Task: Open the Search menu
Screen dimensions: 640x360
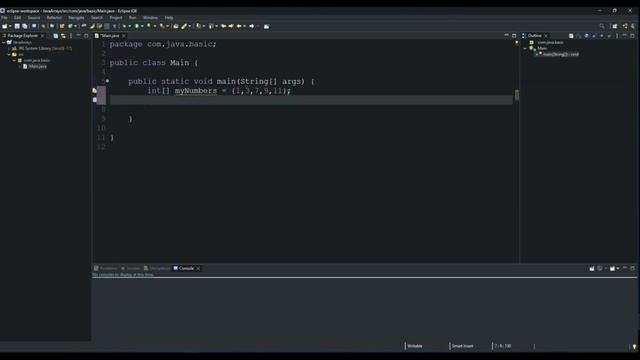Action: tap(97, 18)
